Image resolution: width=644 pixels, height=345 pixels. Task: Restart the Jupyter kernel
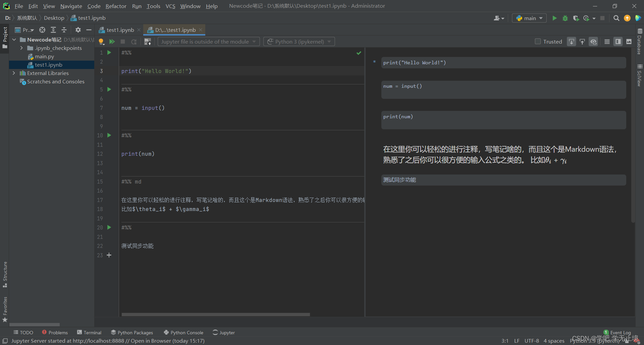coord(134,42)
